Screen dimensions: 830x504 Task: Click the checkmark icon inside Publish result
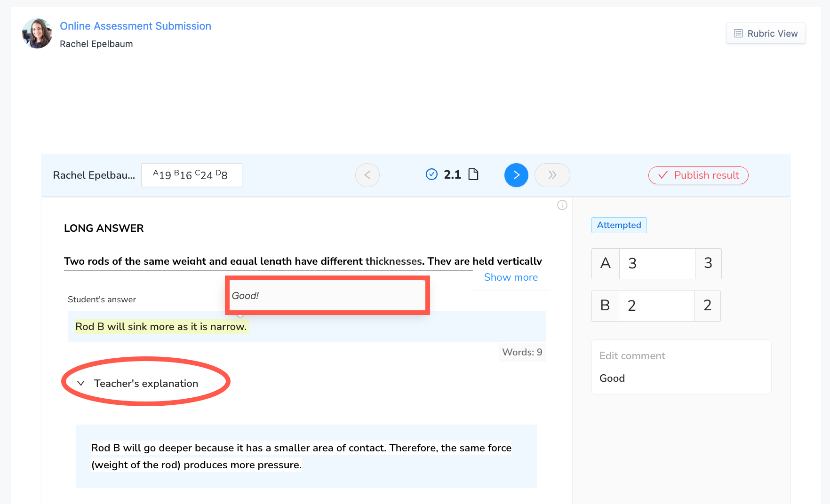pos(662,175)
